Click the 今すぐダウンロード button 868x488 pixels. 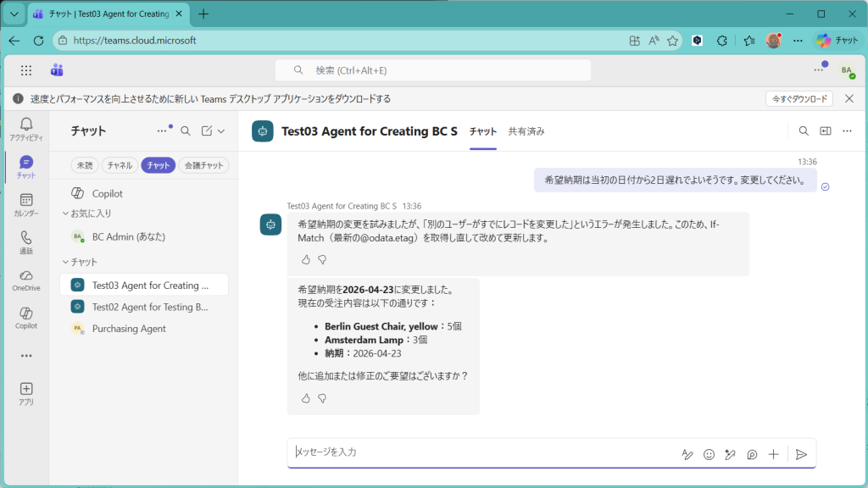pyautogui.click(x=798, y=99)
